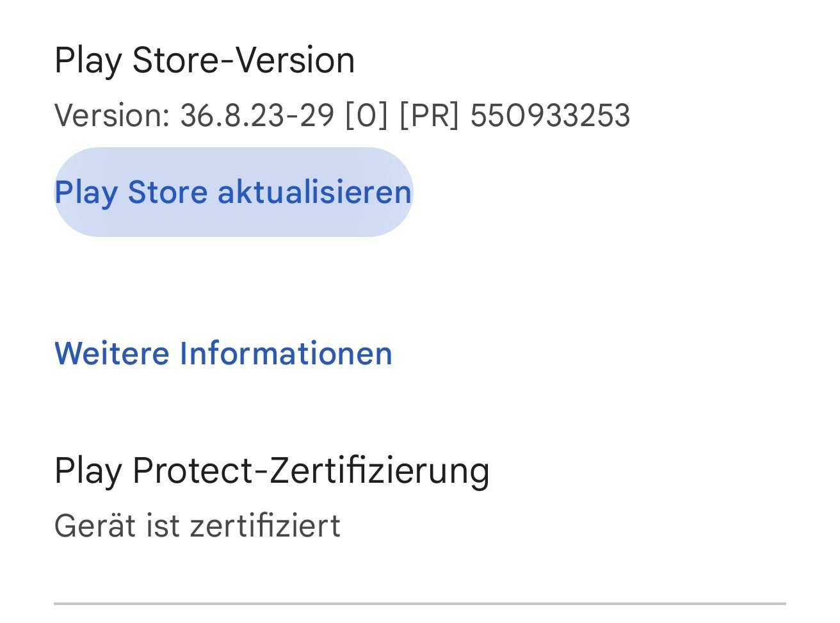The width and height of the screenshot is (840, 623).
Task: Tap the word "Store" in the update button
Action: point(167,192)
